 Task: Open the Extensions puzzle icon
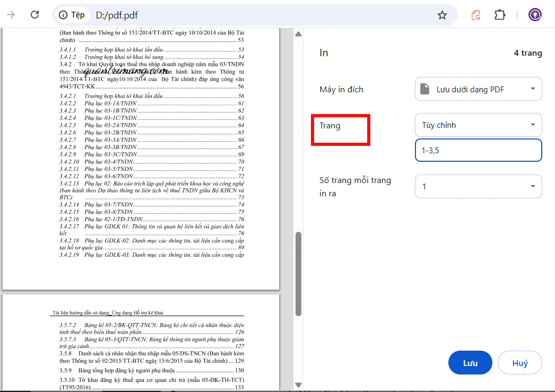click(500, 15)
